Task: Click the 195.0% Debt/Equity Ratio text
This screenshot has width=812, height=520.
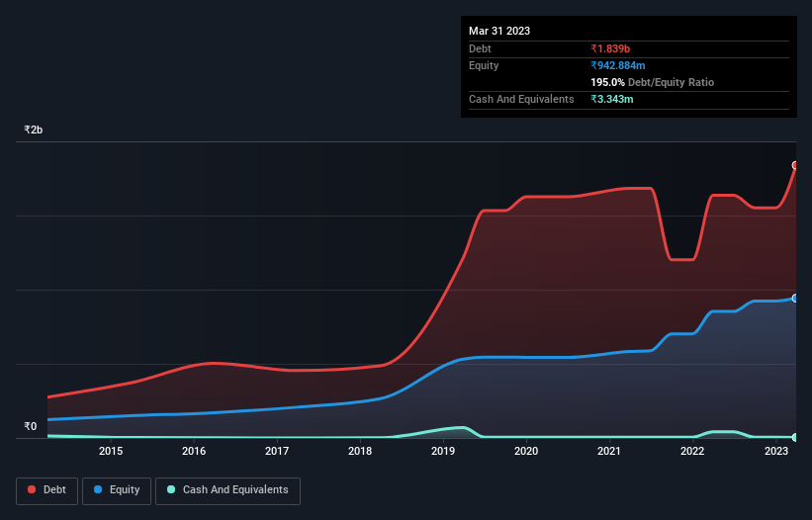Action: click(653, 82)
